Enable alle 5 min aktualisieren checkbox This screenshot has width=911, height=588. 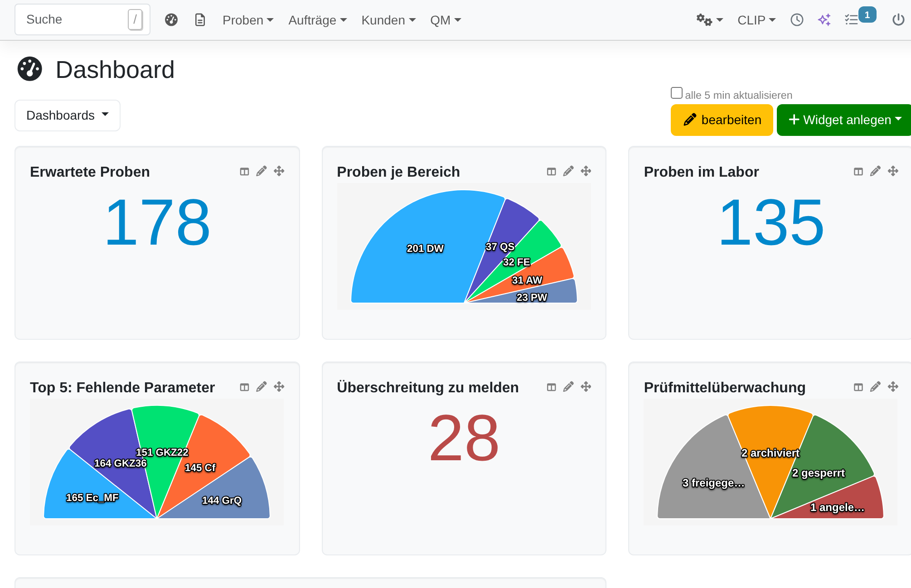coord(677,93)
